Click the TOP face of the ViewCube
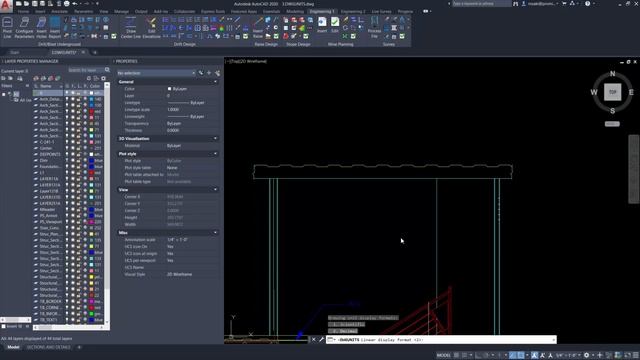The height and width of the screenshot is (360, 640). [612, 92]
